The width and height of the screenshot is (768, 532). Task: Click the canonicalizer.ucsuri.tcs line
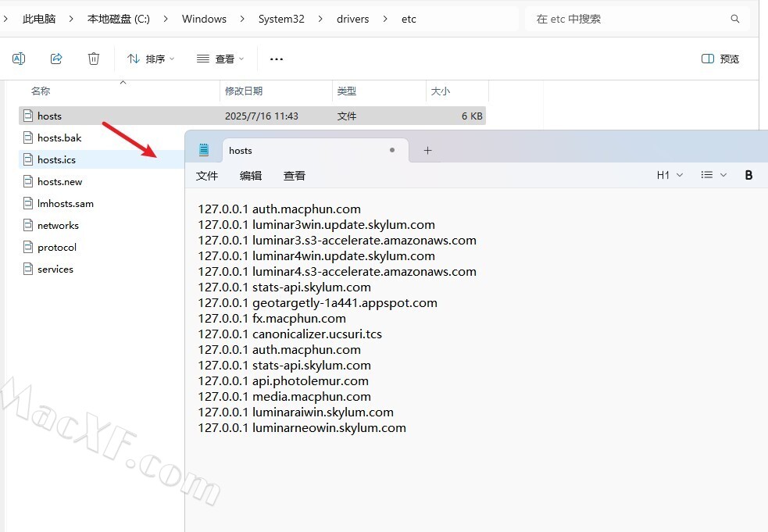290,334
